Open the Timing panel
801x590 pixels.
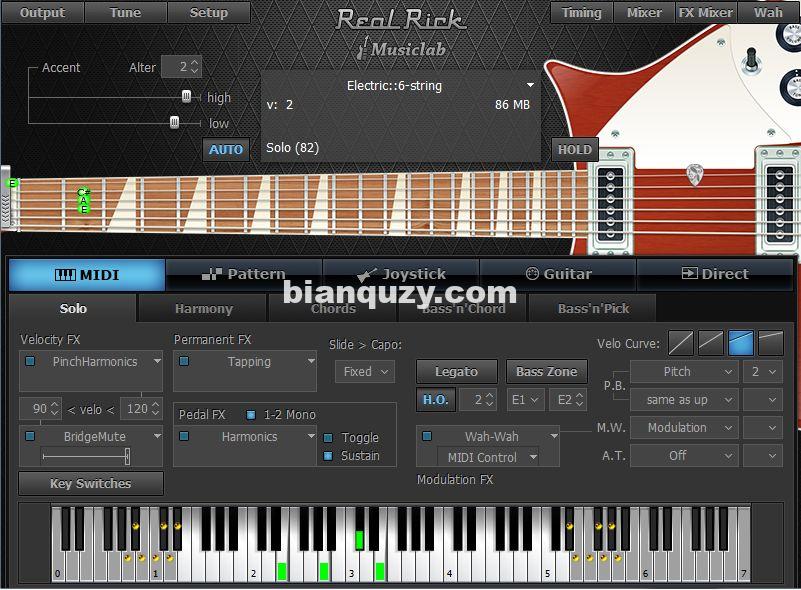click(581, 12)
